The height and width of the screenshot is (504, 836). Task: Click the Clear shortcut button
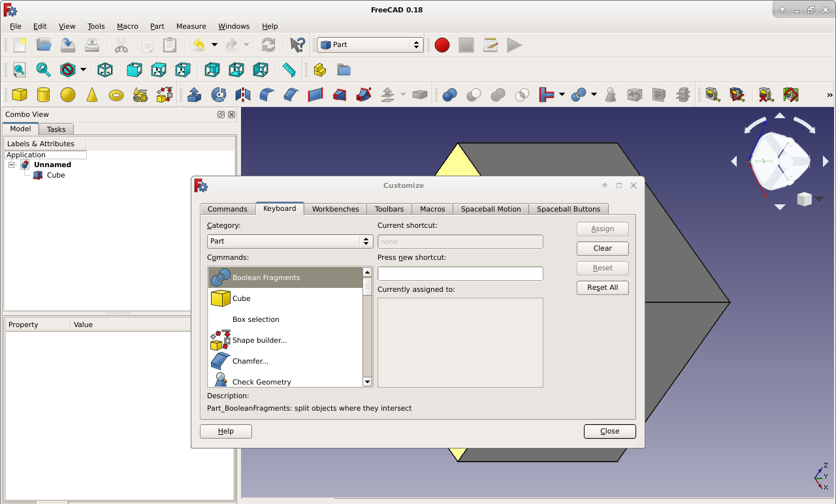603,249
